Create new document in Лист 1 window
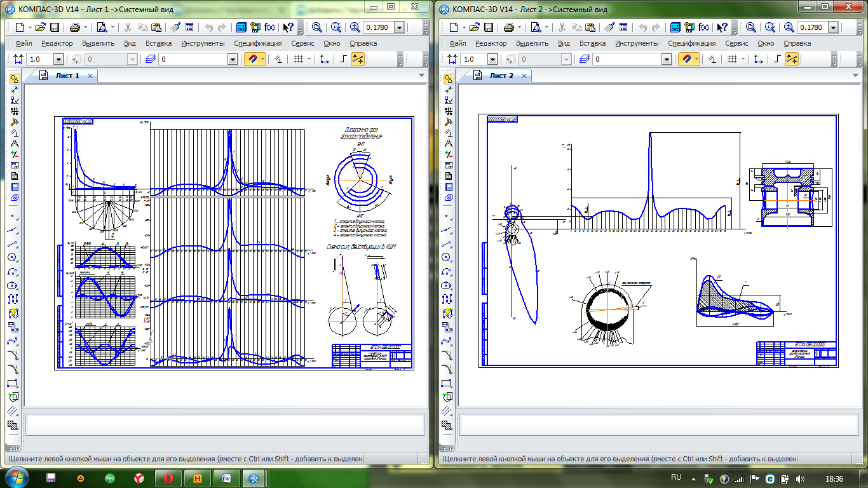Screen dimensions: 868x488 click(x=19, y=27)
